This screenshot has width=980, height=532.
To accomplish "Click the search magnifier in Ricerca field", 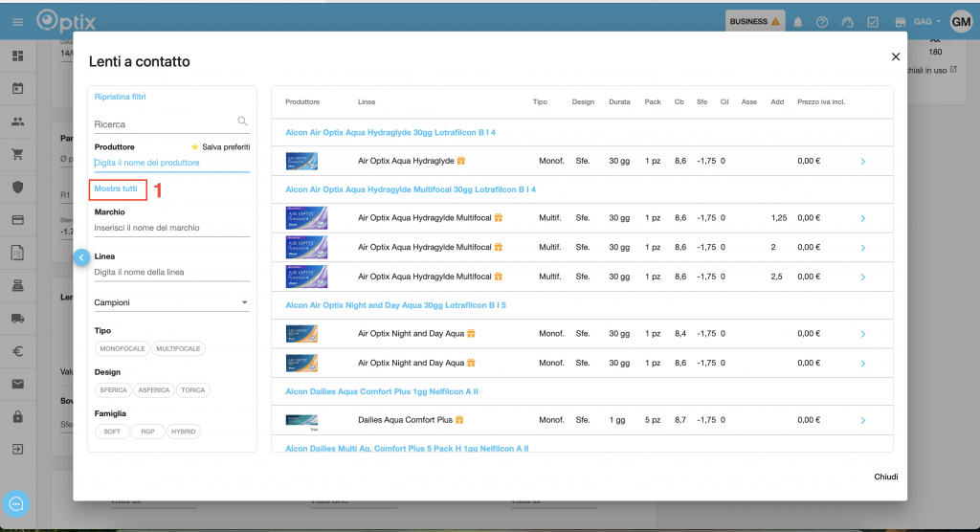I will 242,122.
